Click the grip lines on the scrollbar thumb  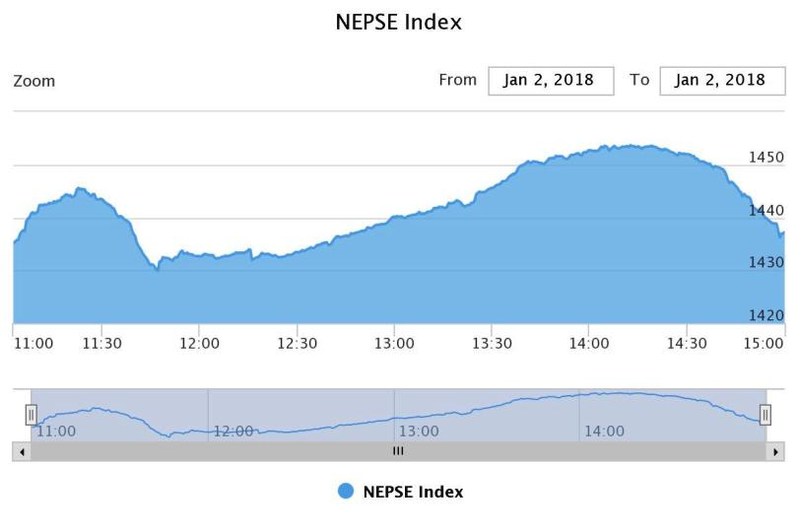tap(398, 451)
